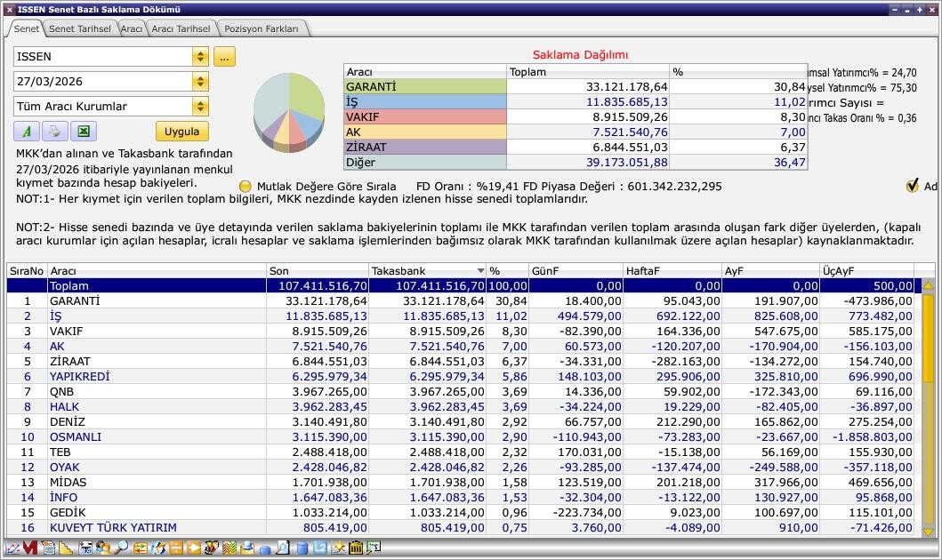Toggle the checked 'Ad' checkbox at right

coord(912,186)
